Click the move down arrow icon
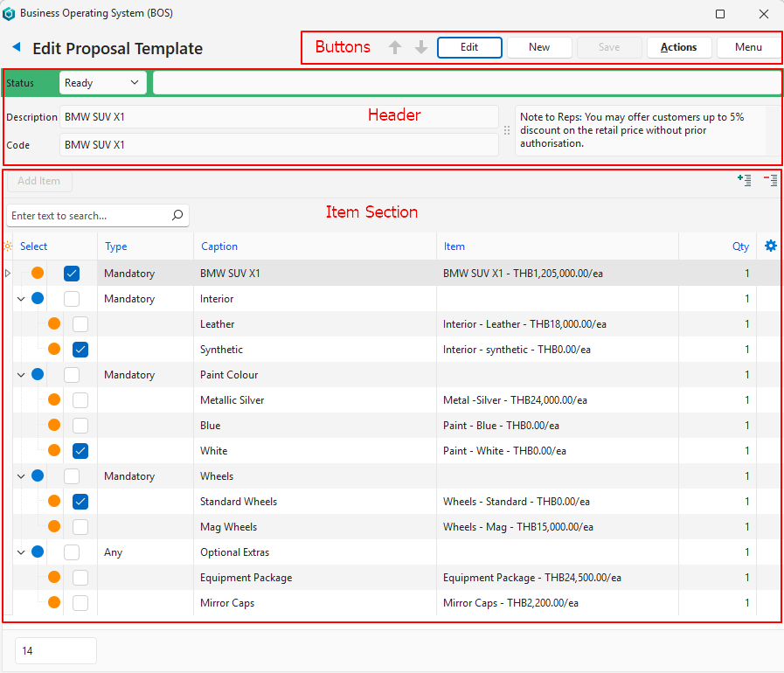 click(421, 47)
